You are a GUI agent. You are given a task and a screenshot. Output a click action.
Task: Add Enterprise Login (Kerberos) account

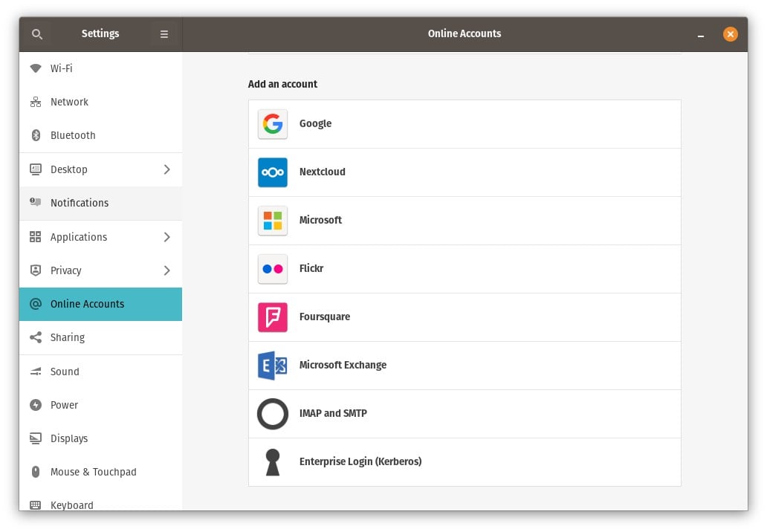(x=465, y=462)
